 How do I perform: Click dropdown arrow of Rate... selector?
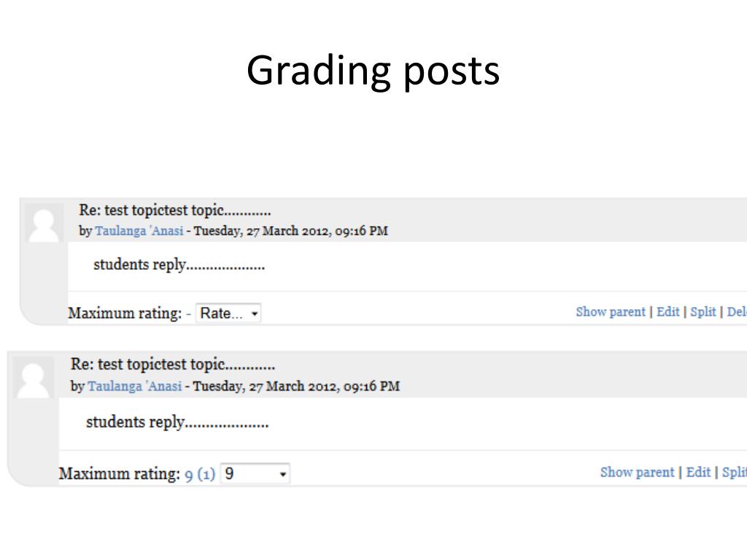coord(255,314)
